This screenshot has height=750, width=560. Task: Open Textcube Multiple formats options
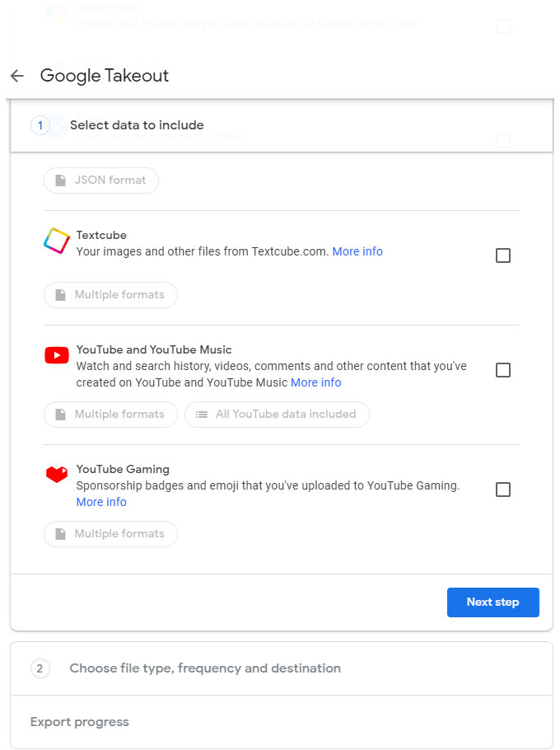110,295
